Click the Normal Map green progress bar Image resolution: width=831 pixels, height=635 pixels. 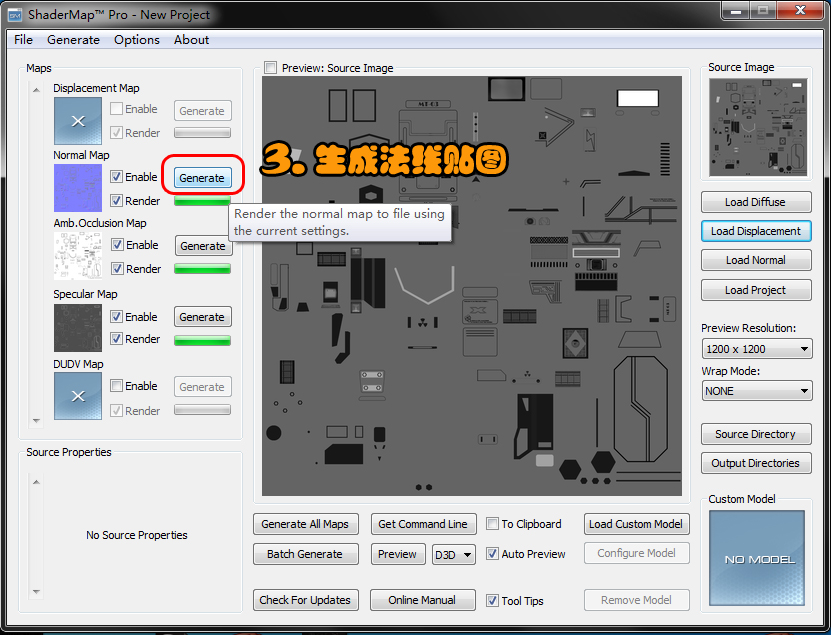(x=203, y=200)
